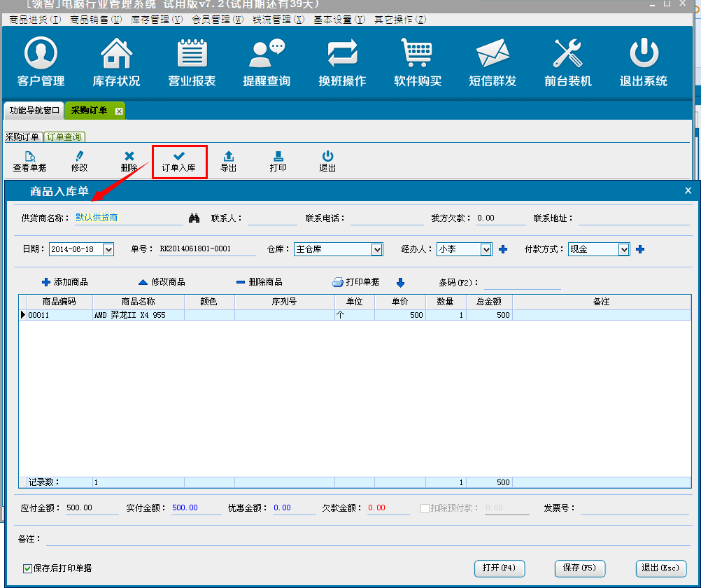Click the 添加商品 button

tap(64, 282)
